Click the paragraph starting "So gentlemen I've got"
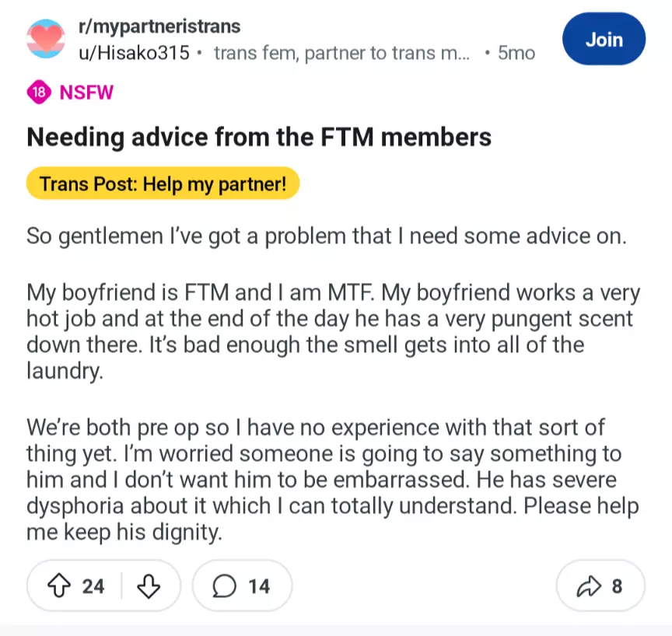 tap(326, 236)
